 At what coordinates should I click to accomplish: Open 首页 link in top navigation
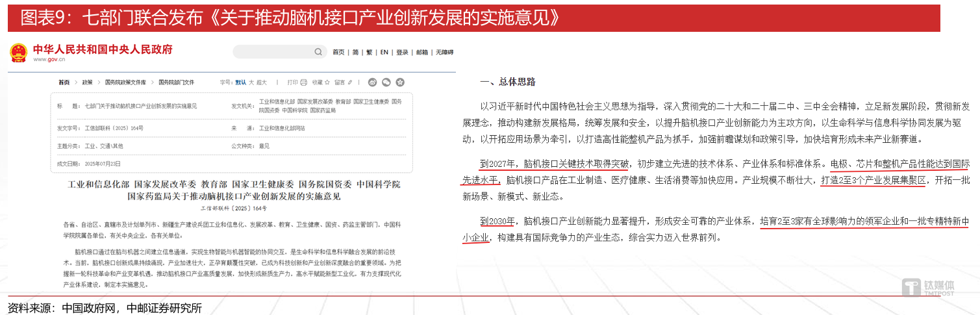338,52
